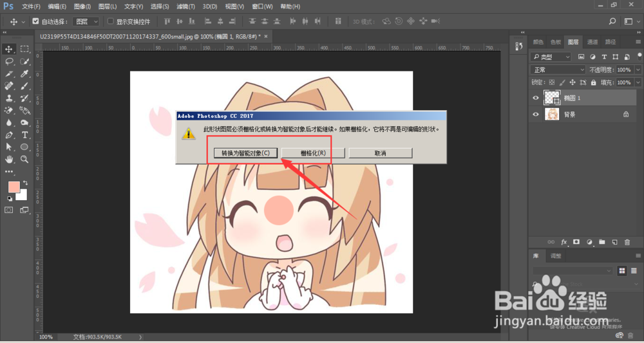Delete layer trash icon in Layers panel
The height and width of the screenshot is (343, 644).
pyautogui.click(x=627, y=242)
